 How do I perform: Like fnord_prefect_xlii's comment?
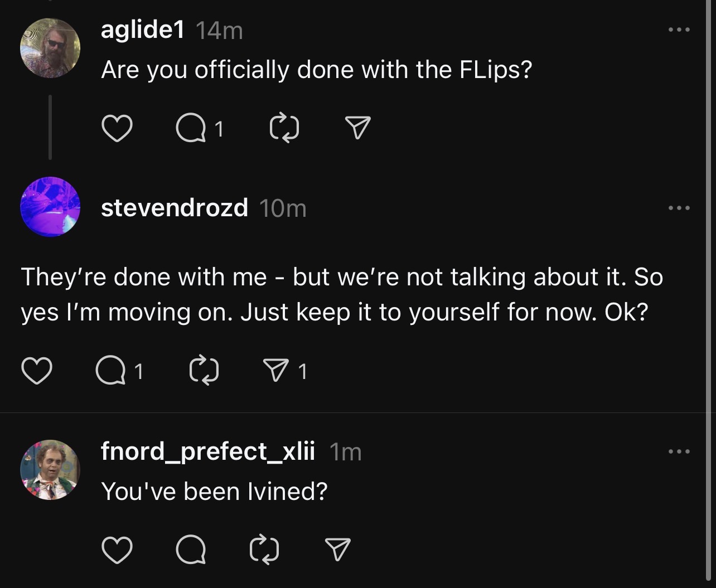click(x=117, y=550)
